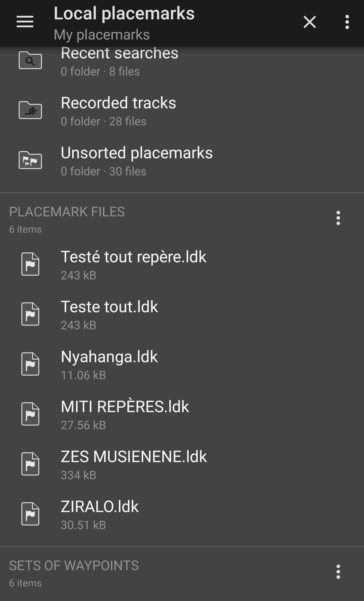Tap the Local placemarks title
The width and height of the screenshot is (364, 601).
pos(124,13)
